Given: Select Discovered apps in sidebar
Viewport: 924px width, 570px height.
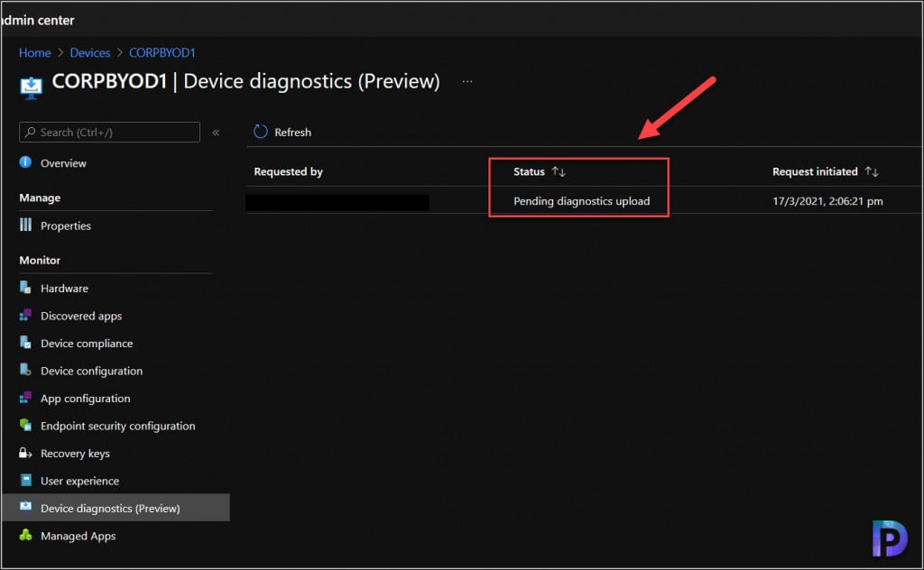Looking at the screenshot, I should click(x=81, y=316).
